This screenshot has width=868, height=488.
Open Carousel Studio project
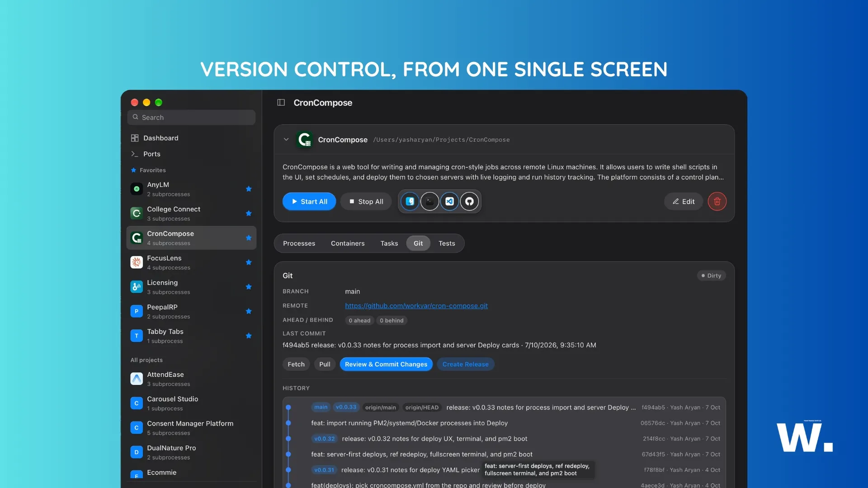[191, 403]
